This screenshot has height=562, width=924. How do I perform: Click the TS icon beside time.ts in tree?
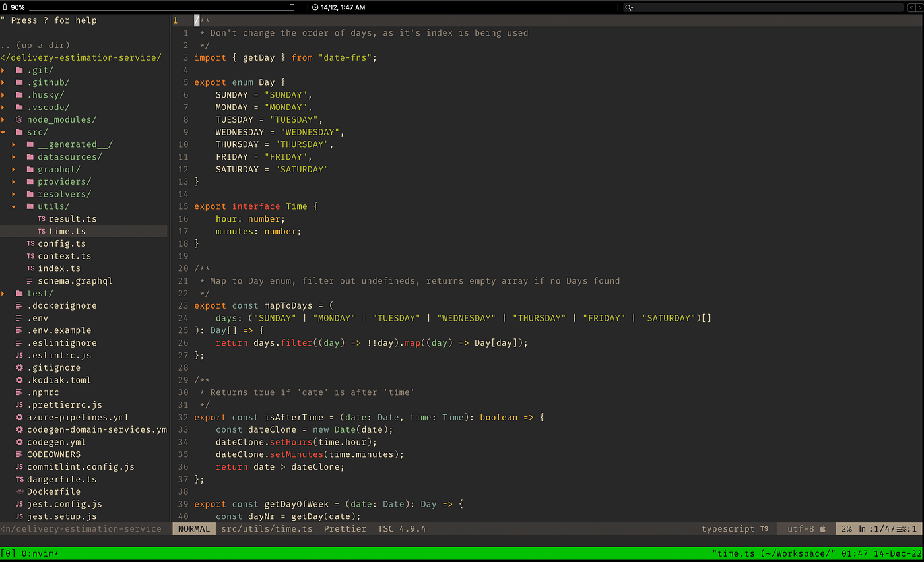tap(42, 232)
